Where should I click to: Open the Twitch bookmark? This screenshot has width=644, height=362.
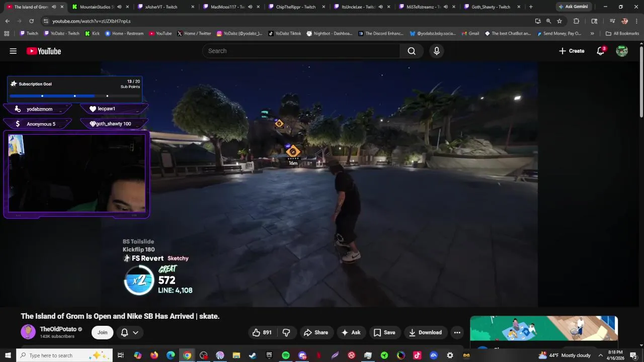point(29,34)
